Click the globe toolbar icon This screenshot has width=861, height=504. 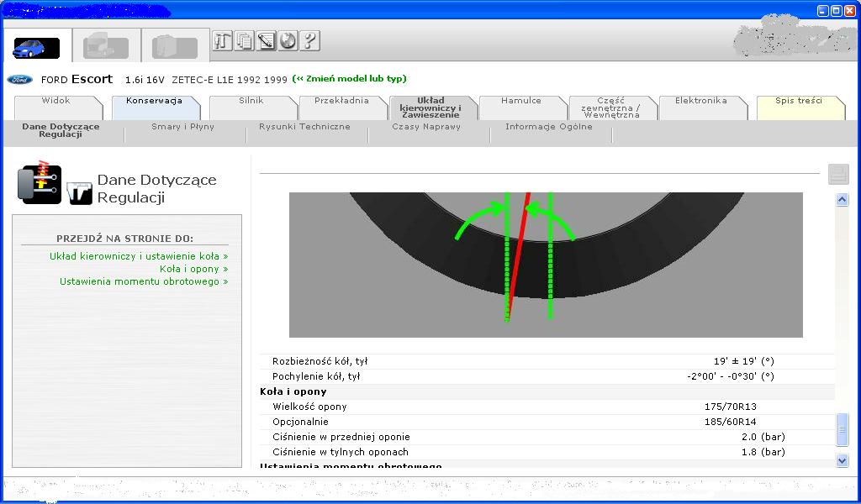288,40
